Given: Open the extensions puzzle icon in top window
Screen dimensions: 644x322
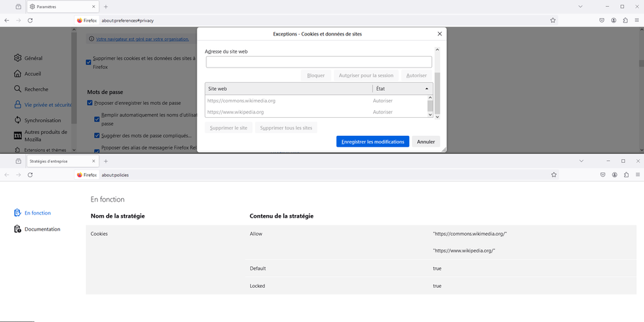Looking at the screenshot, I should pyautogui.click(x=626, y=21).
